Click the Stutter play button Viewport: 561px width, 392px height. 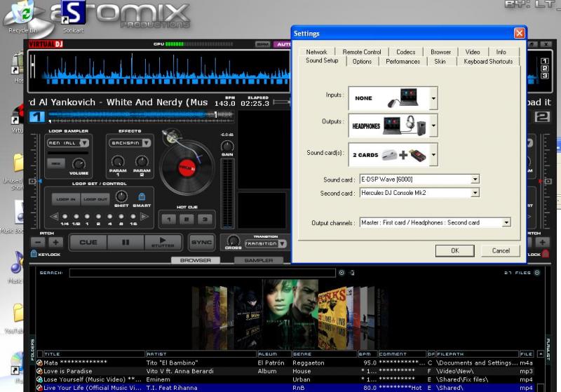[x=163, y=242]
